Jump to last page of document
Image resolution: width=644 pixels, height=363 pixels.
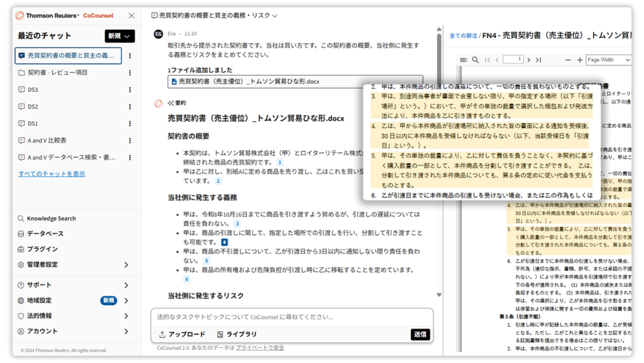point(538,60)
